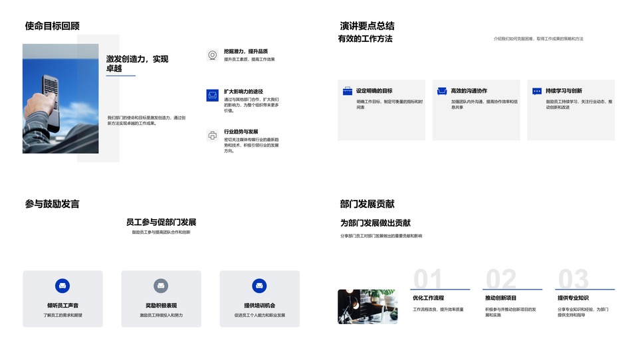Select the 参与鼓励发言 slide title
This screenshot has width=638, height=364.
(53, 204)
